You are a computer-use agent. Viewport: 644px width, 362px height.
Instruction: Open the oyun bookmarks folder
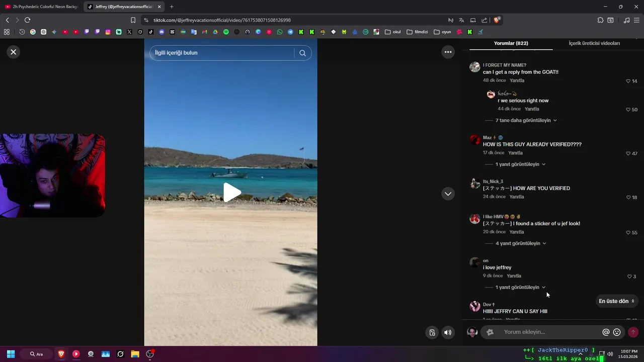(442, 32)
